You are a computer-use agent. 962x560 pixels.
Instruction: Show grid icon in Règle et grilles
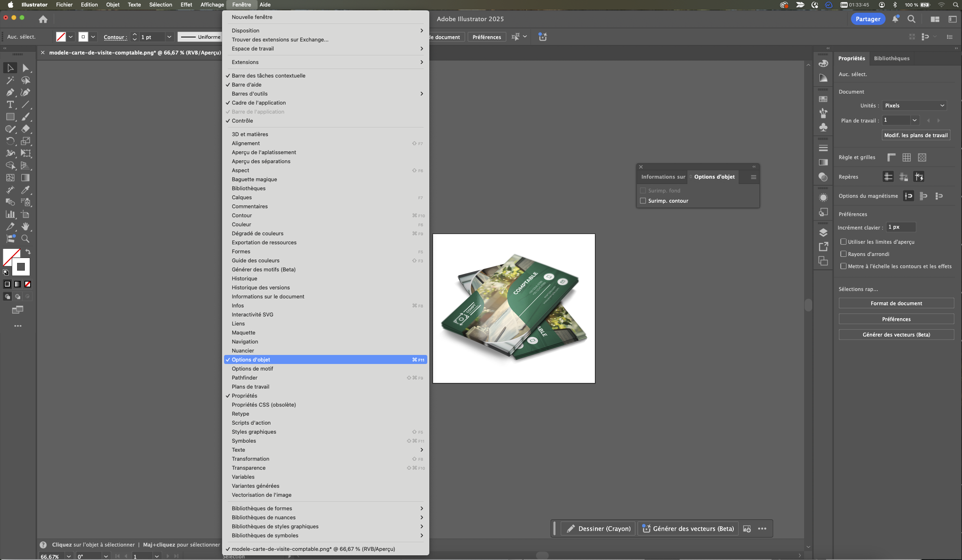coord(906,157)
